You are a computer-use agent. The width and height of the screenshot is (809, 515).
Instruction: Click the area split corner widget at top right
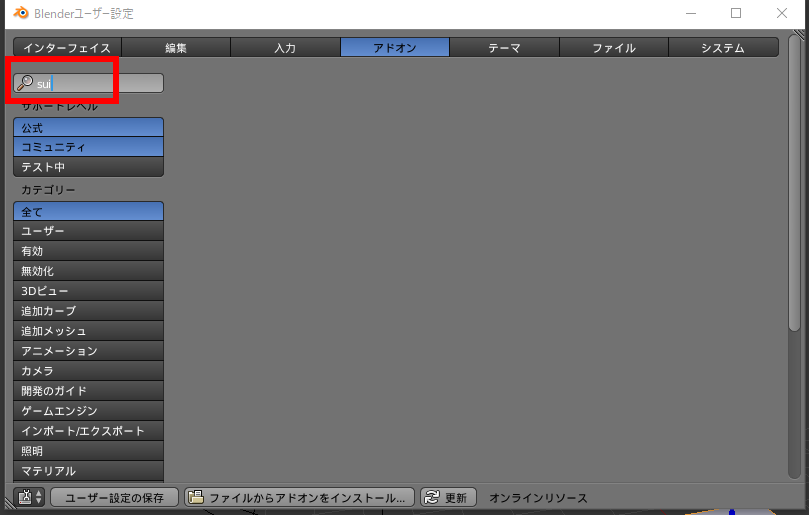tap(799, 35)
